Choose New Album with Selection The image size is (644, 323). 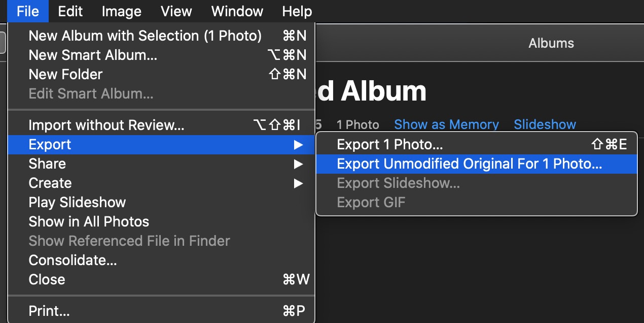pos(161,36)
